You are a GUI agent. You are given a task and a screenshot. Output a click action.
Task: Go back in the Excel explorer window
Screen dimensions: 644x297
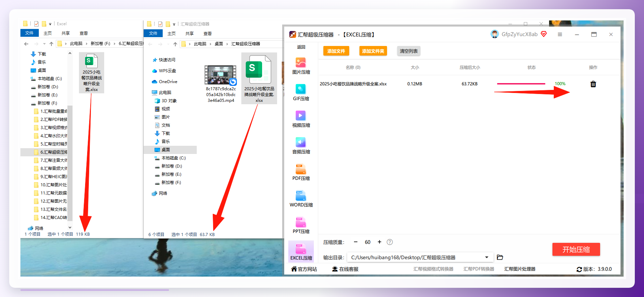(x=26, y=44)
